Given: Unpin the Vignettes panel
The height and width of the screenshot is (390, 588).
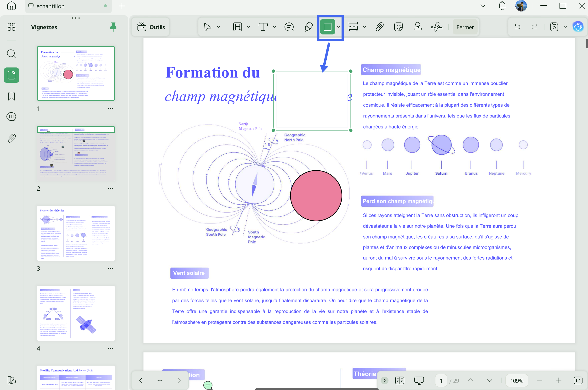Looking at the screenshot, I should pyautogui.click(x=113, y=27).
